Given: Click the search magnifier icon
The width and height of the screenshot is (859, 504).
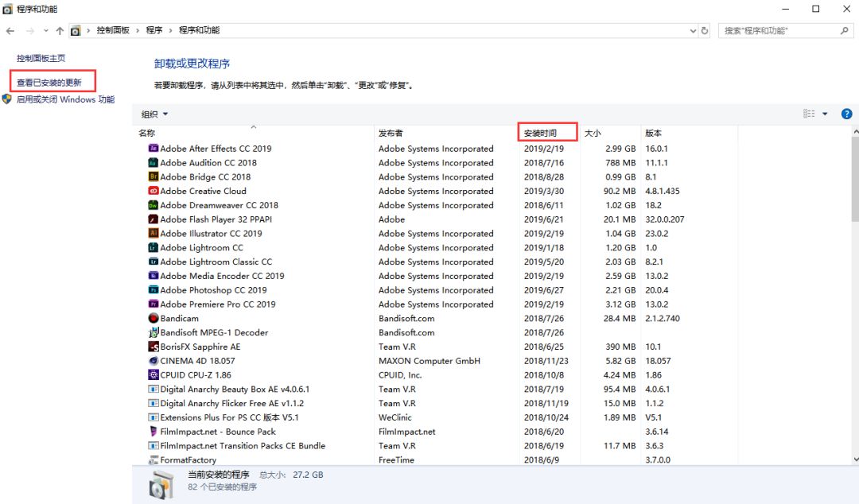Looking at the screenshot, I should pos(844,31).
